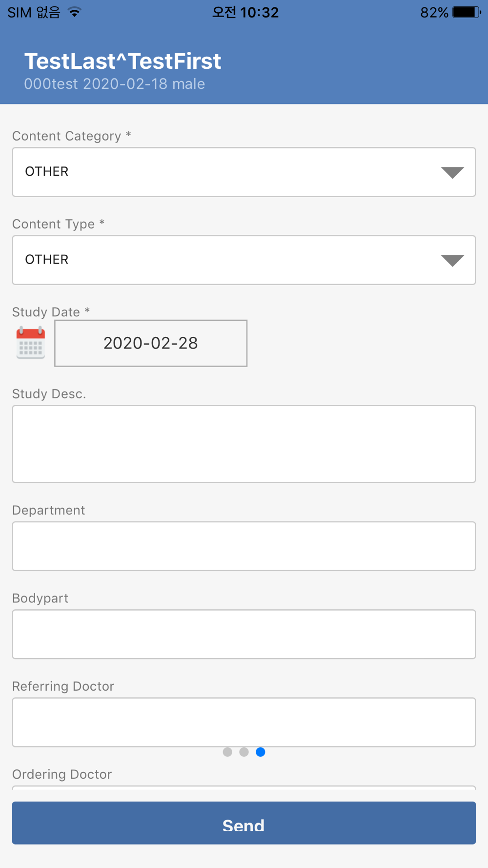Tap the first page indicator dot
Viewport: 488px width, 868px height.
[227, 752]
